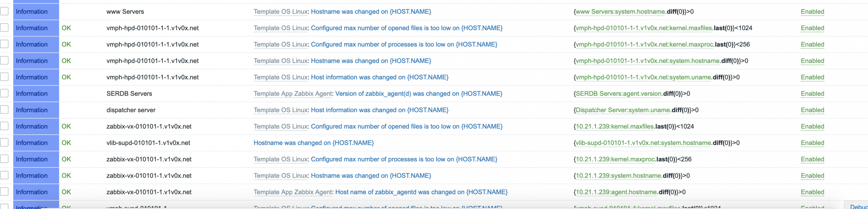Open the Debug link at the bottom right

tap(859, 207)
